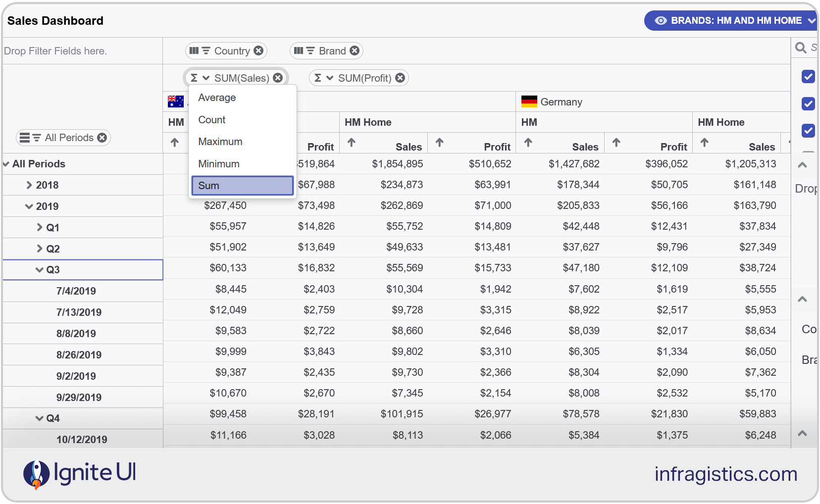Remove the Country filter via its X button
Screen dimensions: 820x504
(x=258, y=50)
